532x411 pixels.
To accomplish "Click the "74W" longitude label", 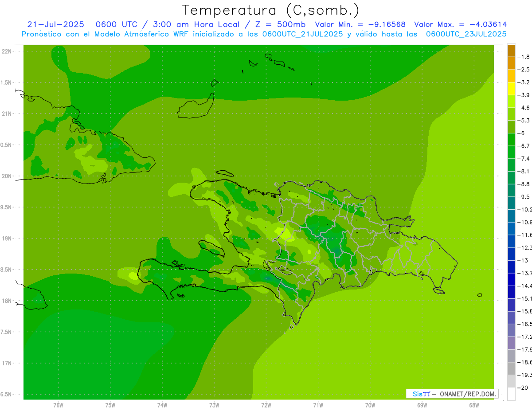I will coord(162,405).
